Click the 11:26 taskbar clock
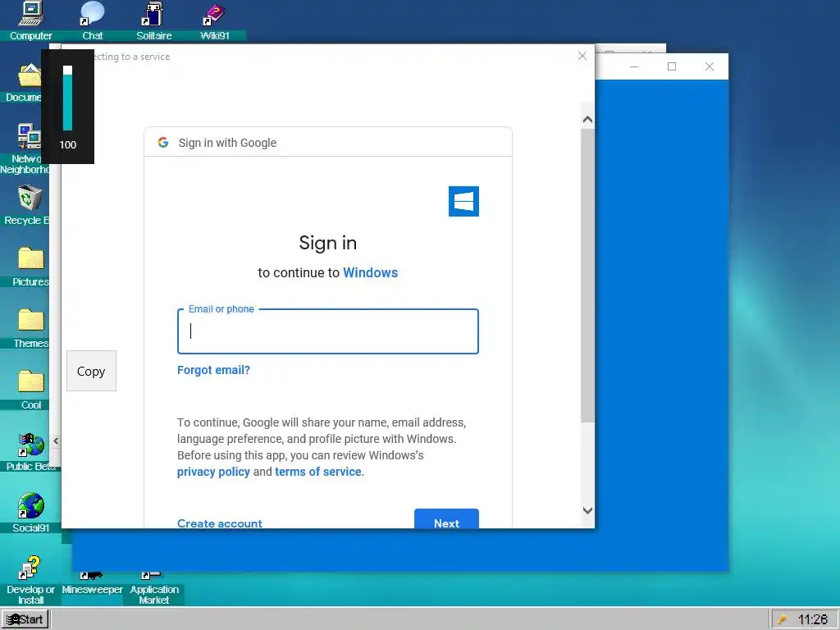Viewport: 840px width, 630px height. (x=813, y=619)
